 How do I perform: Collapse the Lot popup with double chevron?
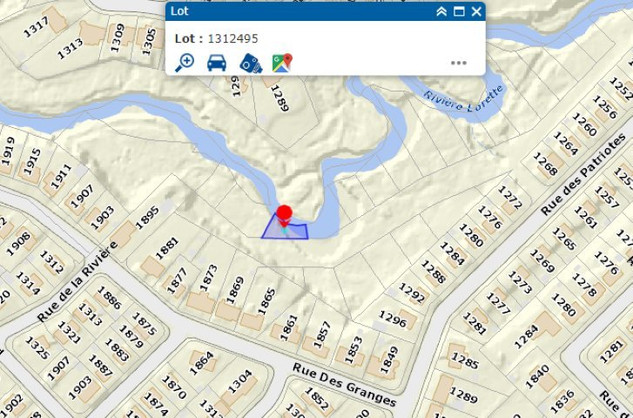[442, 11]
